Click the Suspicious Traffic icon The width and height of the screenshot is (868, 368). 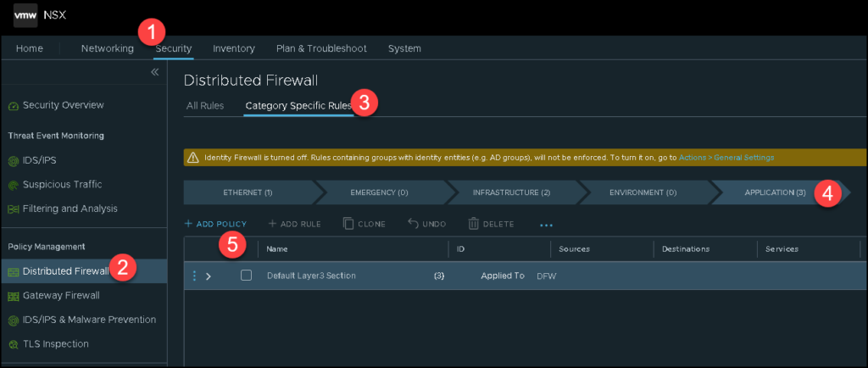coord(13,185)
